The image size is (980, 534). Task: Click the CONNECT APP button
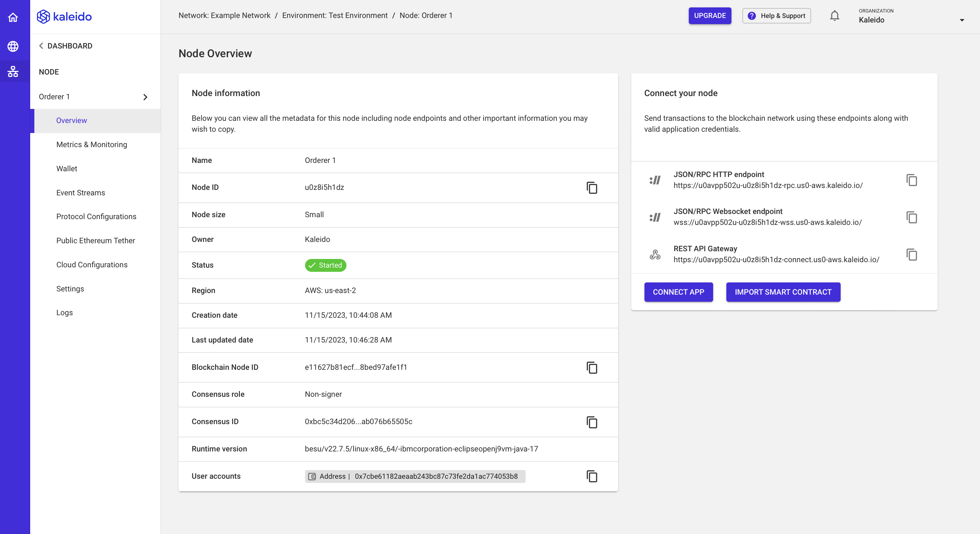(x=679, y=292)
